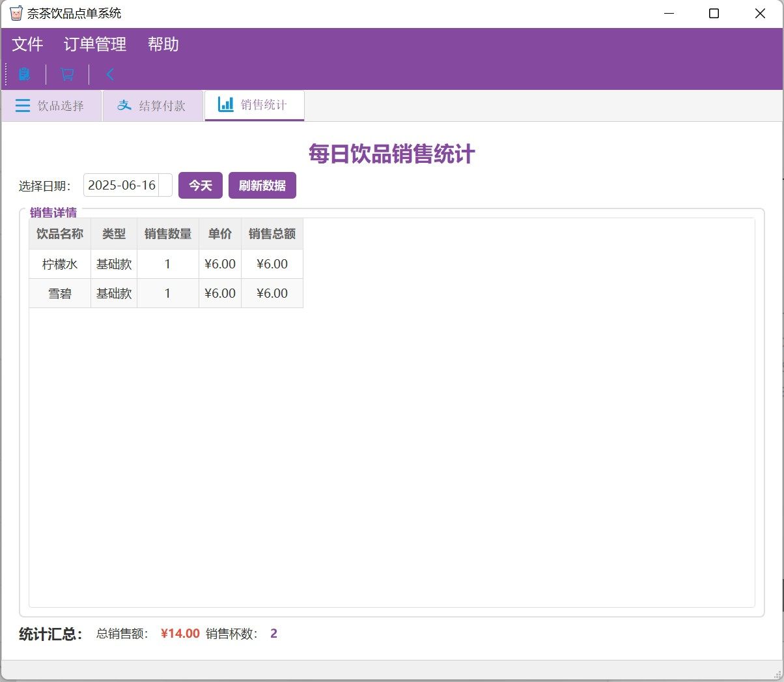Click the hamburger icon on 饮品选择 tab
This screenshot has height=682, width=784.
[x=23, y=106]
